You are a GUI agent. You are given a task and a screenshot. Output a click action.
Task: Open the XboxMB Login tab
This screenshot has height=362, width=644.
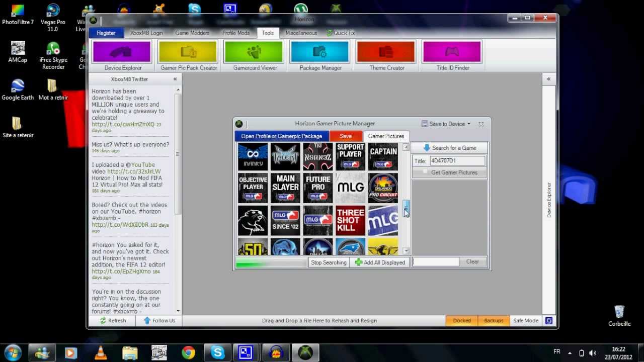click(x=146, y=33)
